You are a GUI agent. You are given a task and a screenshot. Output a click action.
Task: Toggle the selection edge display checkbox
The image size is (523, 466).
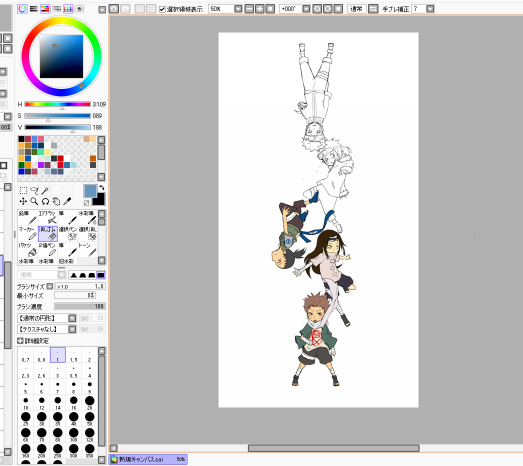[x=162, y=9]
